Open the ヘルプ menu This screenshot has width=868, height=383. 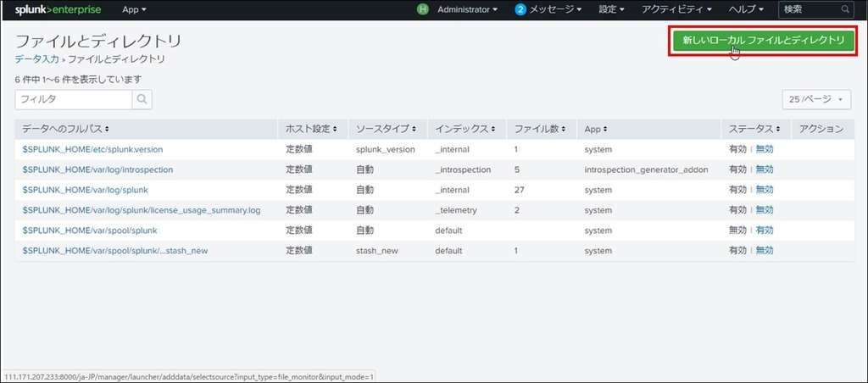(746, 9)
